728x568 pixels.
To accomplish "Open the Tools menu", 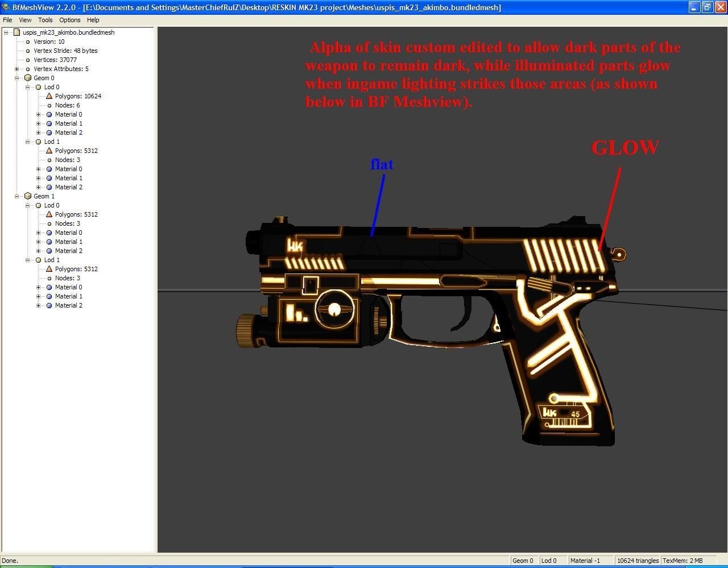I will click(45, 20).
